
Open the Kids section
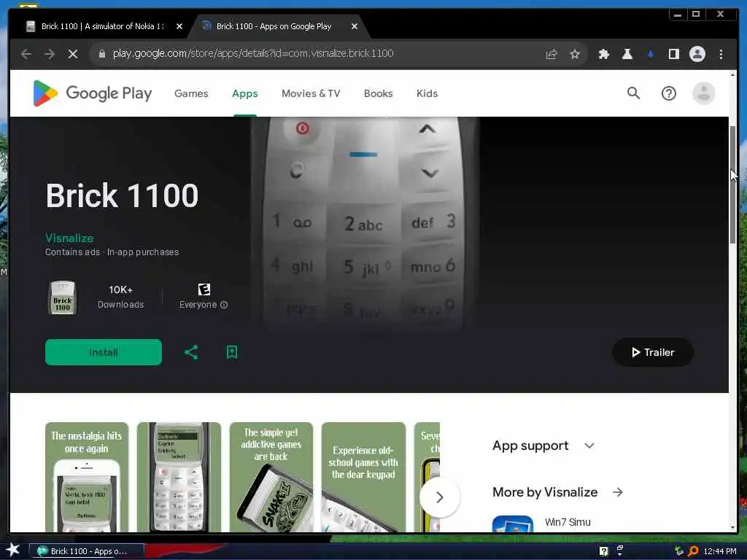coord(427,93)
